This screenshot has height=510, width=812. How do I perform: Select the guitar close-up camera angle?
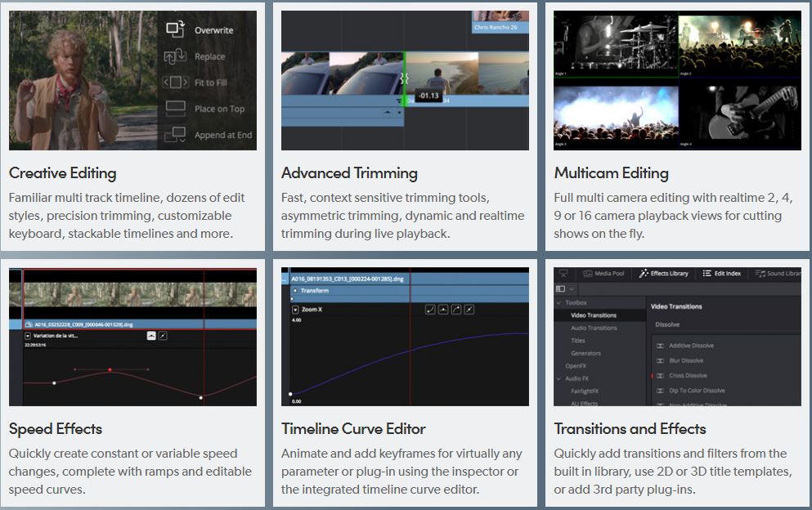[x=739, y=117]
